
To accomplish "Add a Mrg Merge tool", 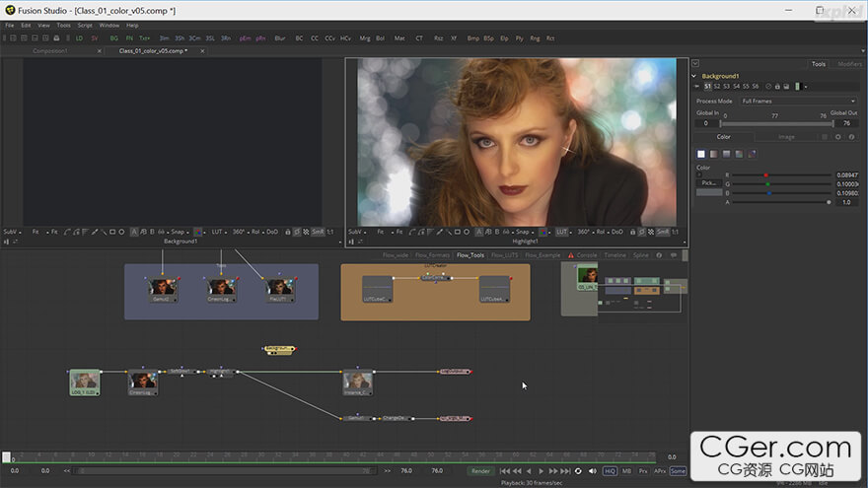I will pos(364,38).
